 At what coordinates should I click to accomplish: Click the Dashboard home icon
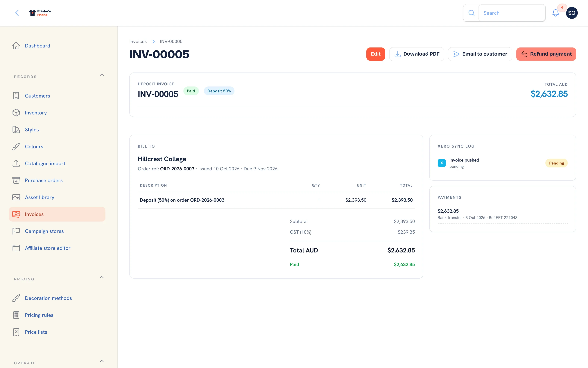click(x=16, y=46)
